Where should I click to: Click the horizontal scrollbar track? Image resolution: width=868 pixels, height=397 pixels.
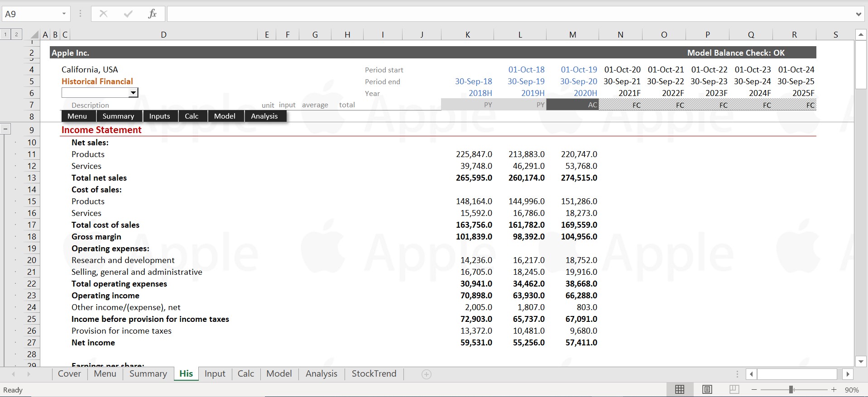click(x=797, y=374)
